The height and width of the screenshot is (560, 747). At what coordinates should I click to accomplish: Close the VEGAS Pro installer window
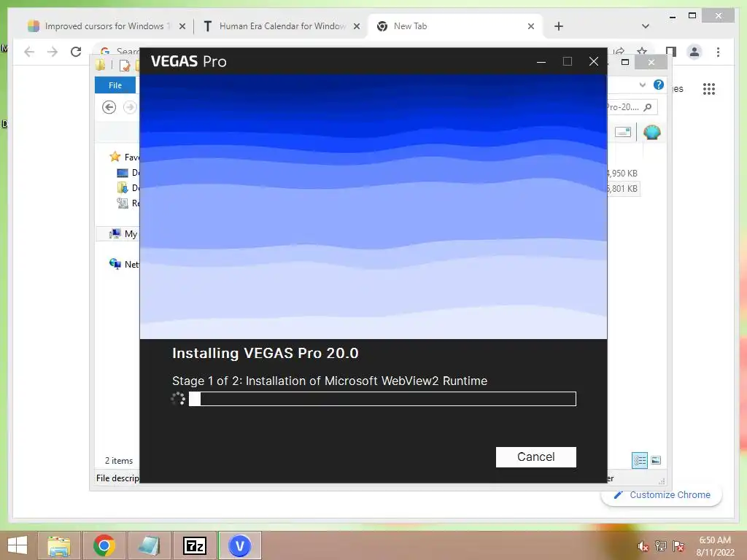tap(594, 61)
